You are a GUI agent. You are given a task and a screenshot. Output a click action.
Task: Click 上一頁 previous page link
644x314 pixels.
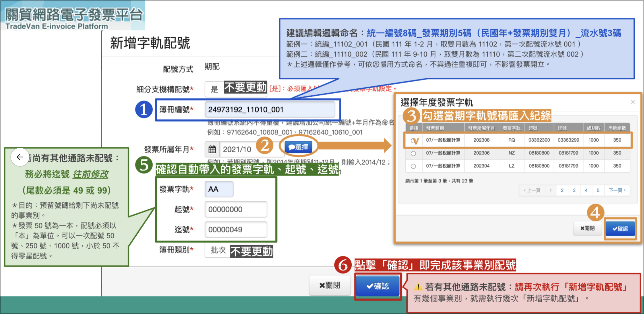click(x=532, y=190)
